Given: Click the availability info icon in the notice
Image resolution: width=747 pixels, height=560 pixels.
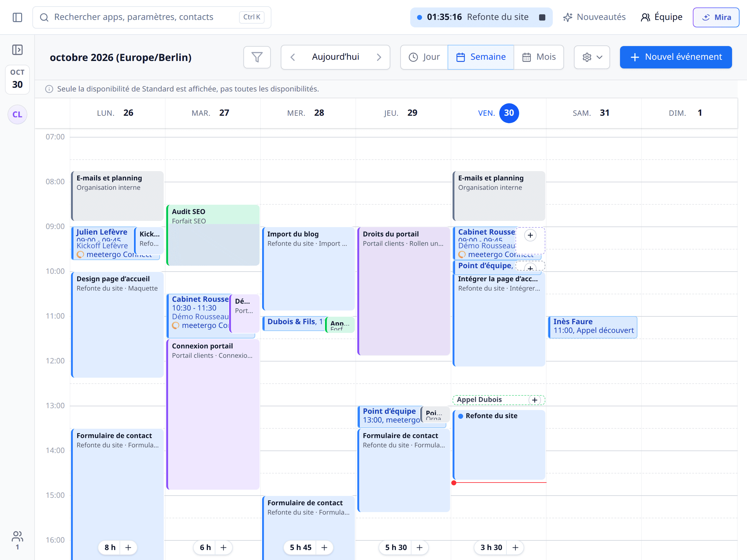Looking at the screenshot, I should coord(49,89).
